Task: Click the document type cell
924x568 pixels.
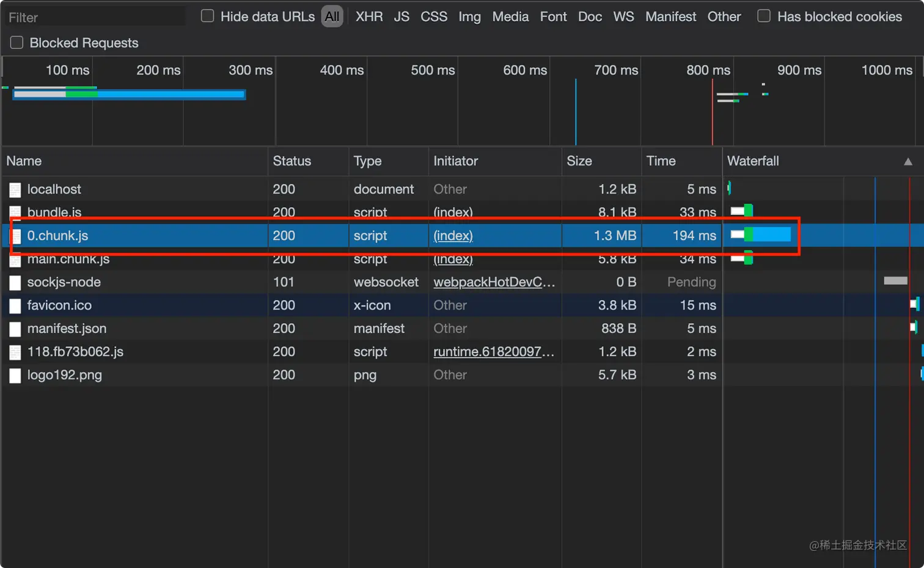Action: pos(383,189)
